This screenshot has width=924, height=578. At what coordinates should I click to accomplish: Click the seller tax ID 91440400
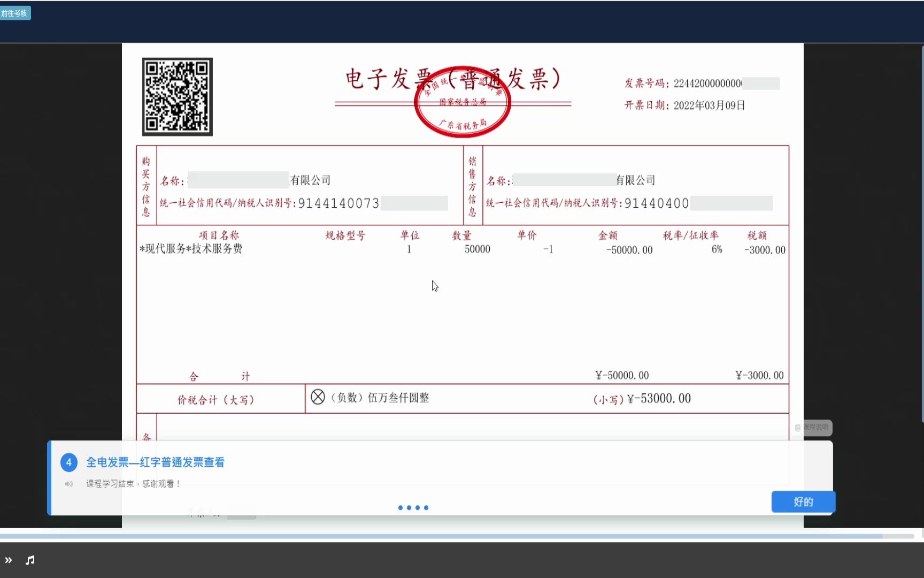pyautogui.click(x=657, y=203)
